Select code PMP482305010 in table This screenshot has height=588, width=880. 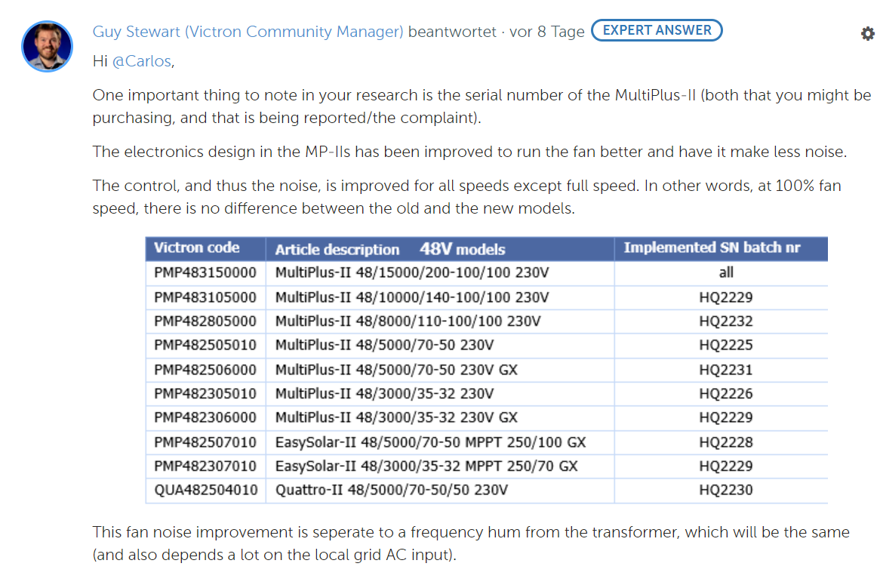click(205, 394)
